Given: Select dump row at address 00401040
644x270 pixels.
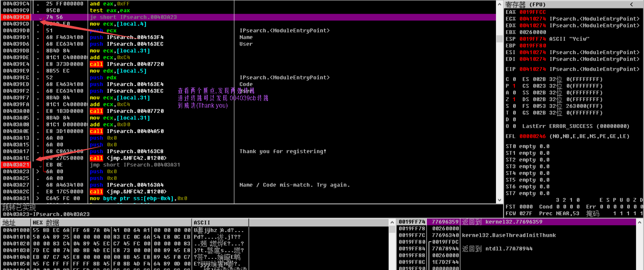Looking at the screenshot, I should pos(124,257).
